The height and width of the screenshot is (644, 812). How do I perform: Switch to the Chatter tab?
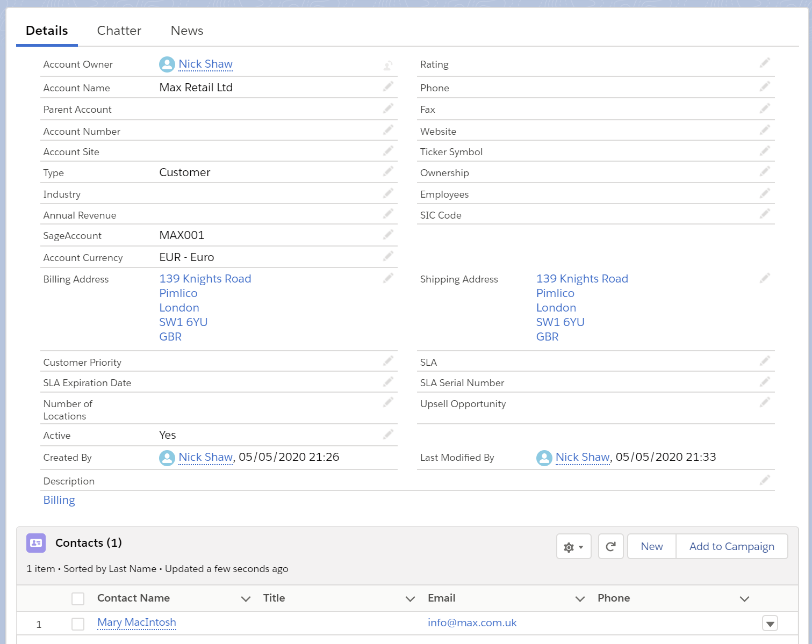tap(119, 31)
